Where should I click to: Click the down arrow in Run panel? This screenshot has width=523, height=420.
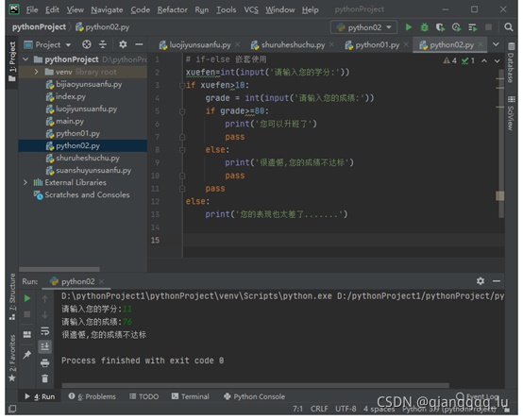point(44,314)
